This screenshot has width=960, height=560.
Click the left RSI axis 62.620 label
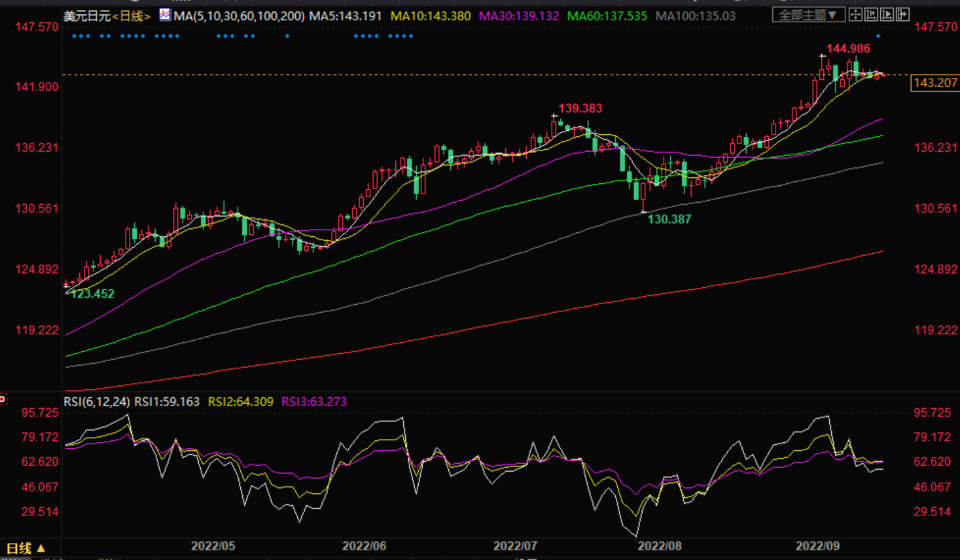click(x=40, y=462)
